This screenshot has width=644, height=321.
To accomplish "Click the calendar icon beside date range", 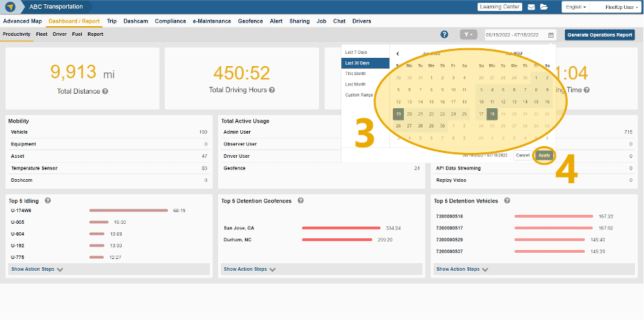I will tap(551, 34).
